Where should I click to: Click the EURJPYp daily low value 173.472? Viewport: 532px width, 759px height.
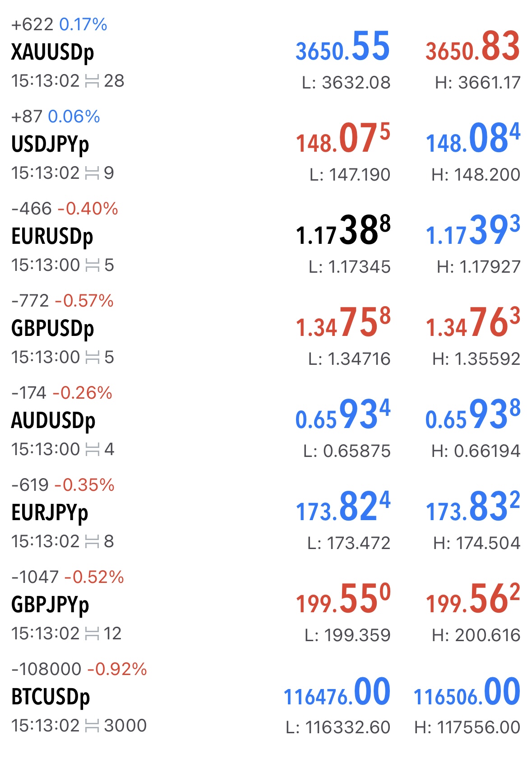pos(348,543)
